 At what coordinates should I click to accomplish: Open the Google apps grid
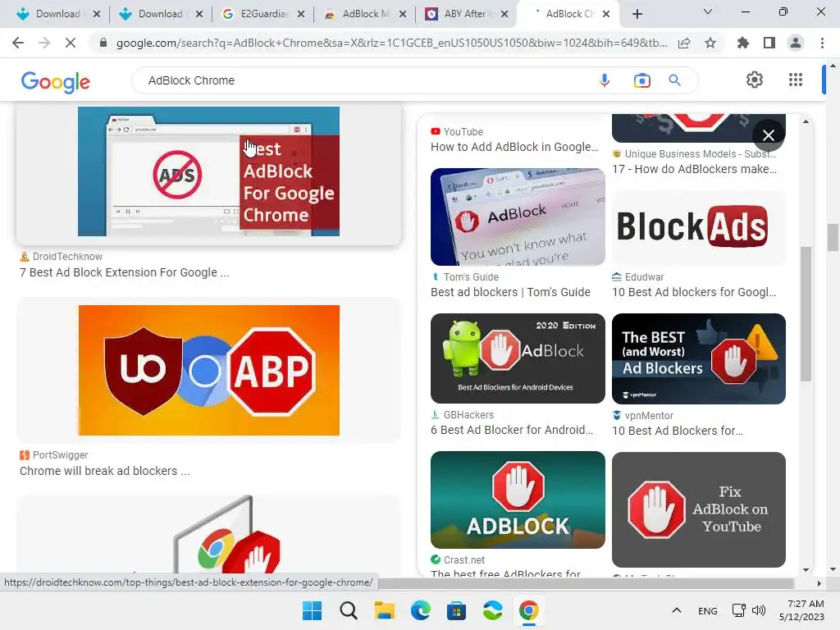tap(796, 80)
